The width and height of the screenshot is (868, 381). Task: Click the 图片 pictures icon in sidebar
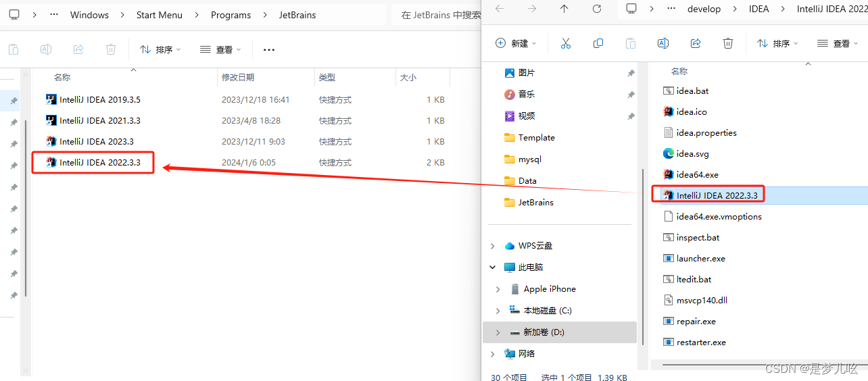tap(510, 72)
